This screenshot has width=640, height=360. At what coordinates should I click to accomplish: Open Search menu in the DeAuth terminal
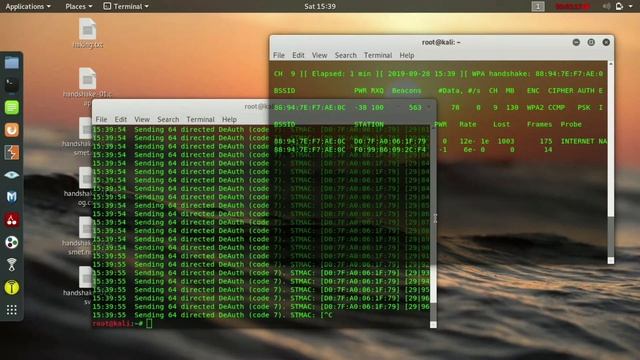(x=168, y=119)
